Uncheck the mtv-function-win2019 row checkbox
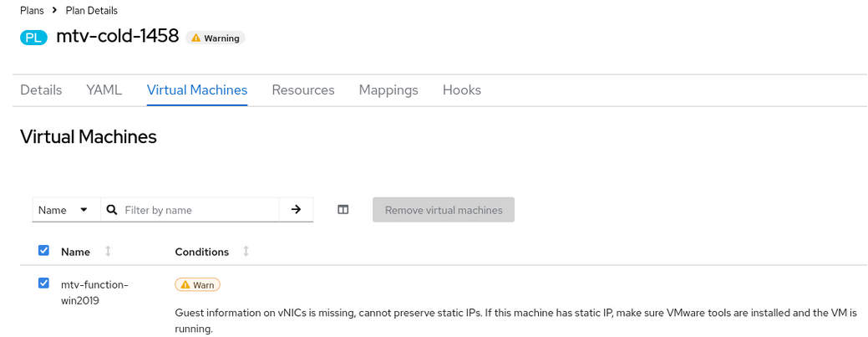 (x=44, y=283)
